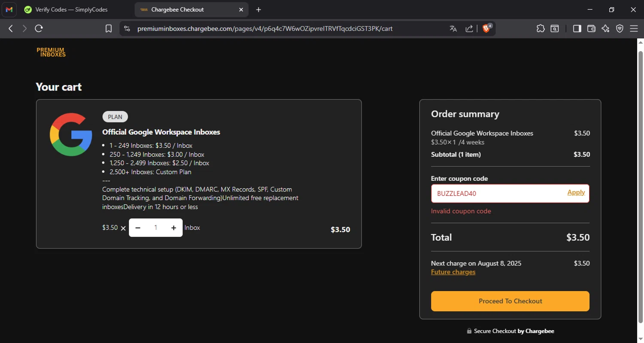
Task: Minimize the browser window
Action: coord(590,9)
